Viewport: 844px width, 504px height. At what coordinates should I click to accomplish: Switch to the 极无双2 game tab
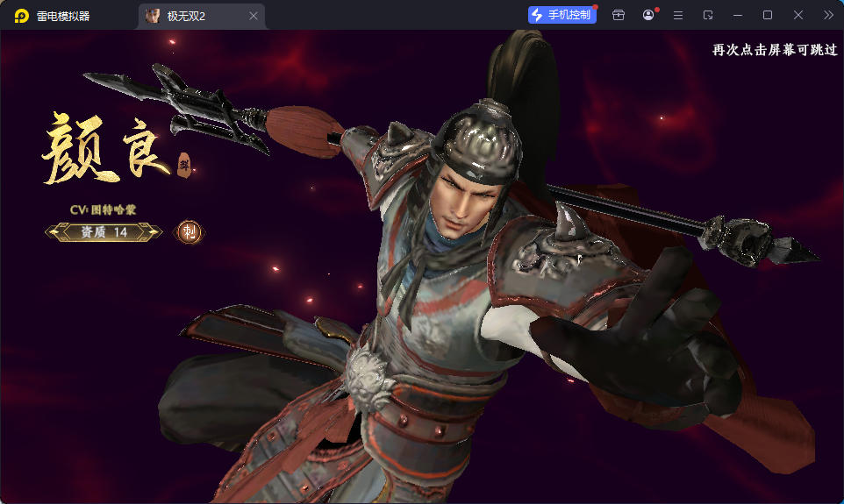pos(193,16)
